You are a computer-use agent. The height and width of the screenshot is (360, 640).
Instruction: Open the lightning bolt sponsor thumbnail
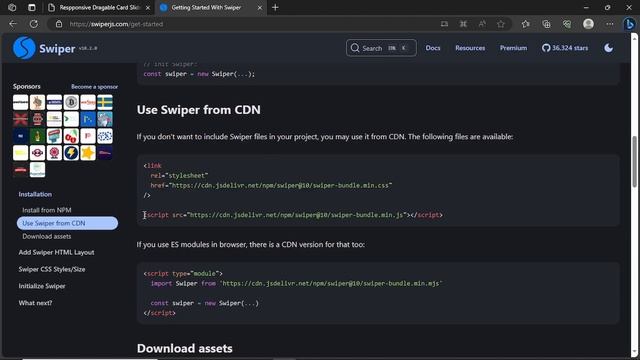pos(71,153)
